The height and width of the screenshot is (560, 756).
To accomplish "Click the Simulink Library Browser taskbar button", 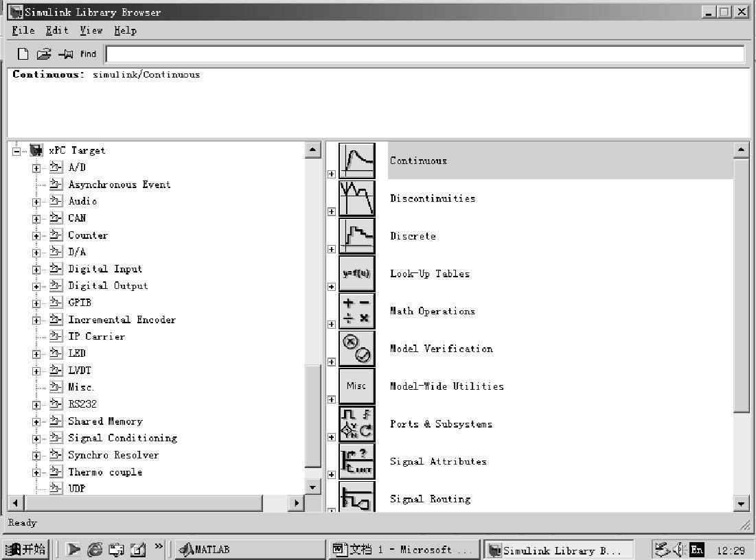I will tap(558, 550).
